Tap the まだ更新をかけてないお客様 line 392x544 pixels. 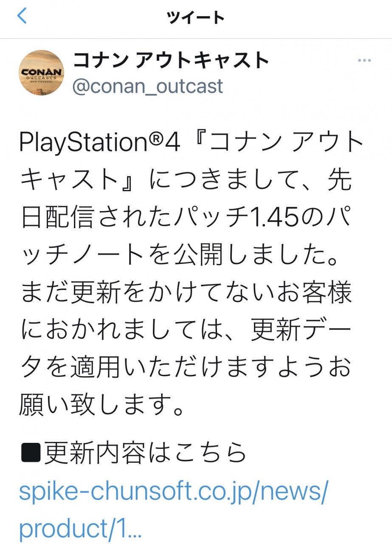coord(186,293)
